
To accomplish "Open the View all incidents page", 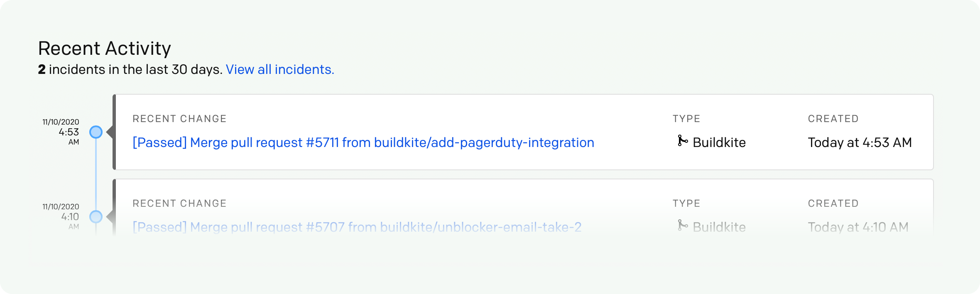I will coord(280,69).
